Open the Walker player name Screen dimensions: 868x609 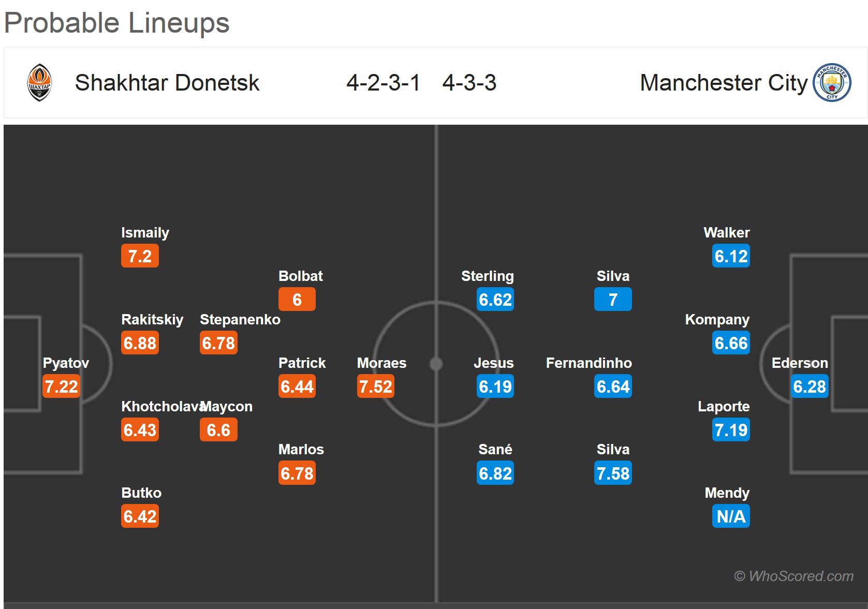point(726,233)
